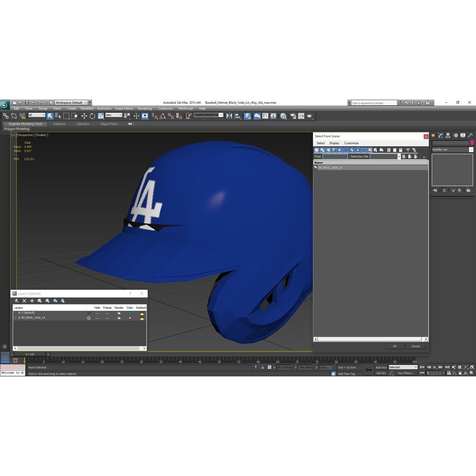476x476 pixels.
Task: Toggle Display Shapes filter in Select From Scene
Action: coord(322,150)
